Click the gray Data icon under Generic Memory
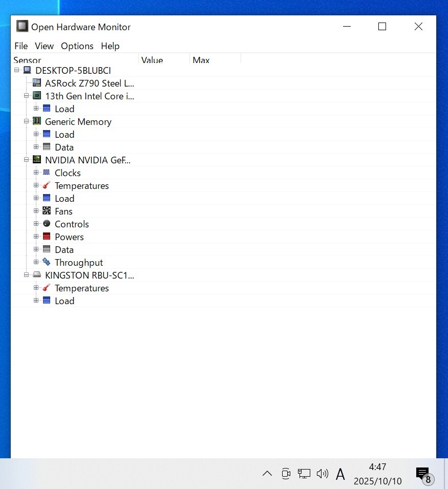 click(47, 146)
